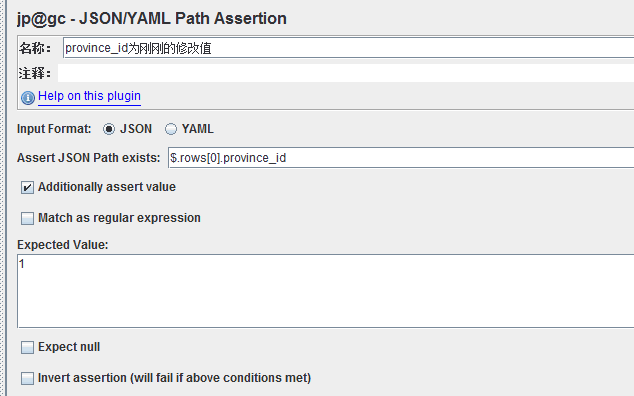Enable Match as regular expression checkbox
Screen dimensions: 634x396
pos(27,218)
